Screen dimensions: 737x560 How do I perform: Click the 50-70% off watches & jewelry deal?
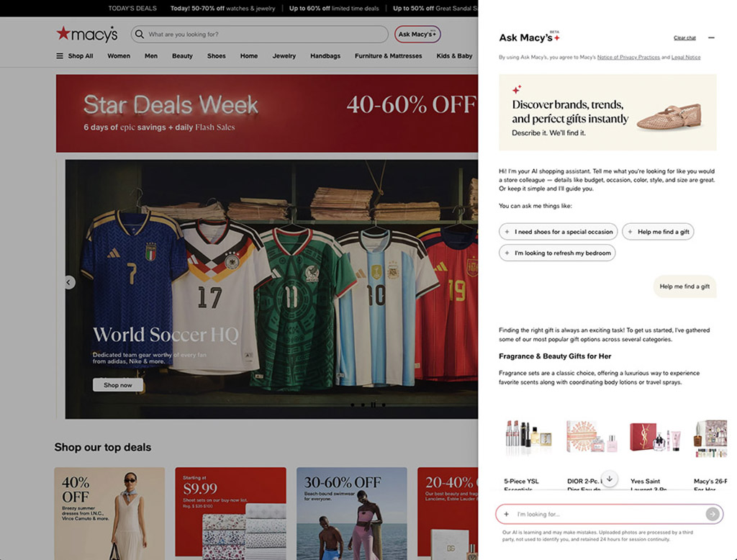pyautogui.click(x=223, y=9)
